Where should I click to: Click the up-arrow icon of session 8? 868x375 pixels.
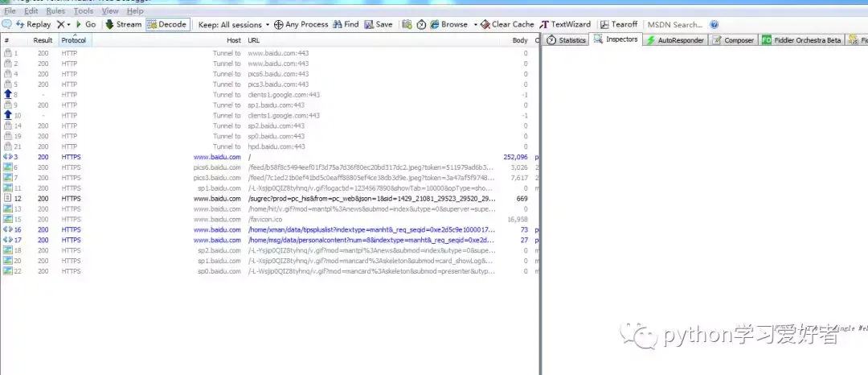click(8, 95)
